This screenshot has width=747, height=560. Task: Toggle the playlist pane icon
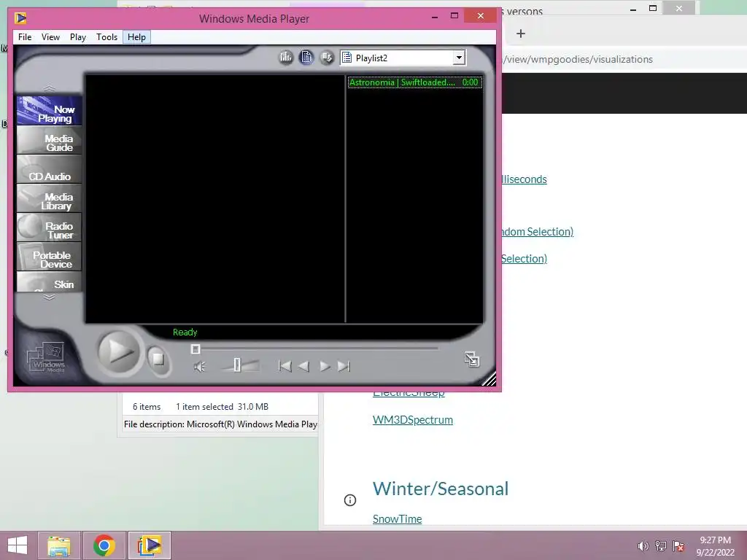306,58
